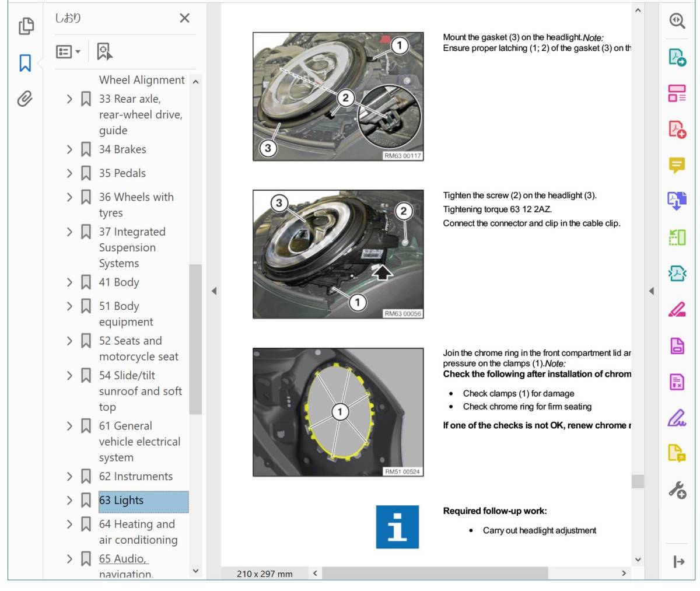Viewport: 700px width, 591px height.
Task: Open the Comment tool
Action: coord(677,166)
